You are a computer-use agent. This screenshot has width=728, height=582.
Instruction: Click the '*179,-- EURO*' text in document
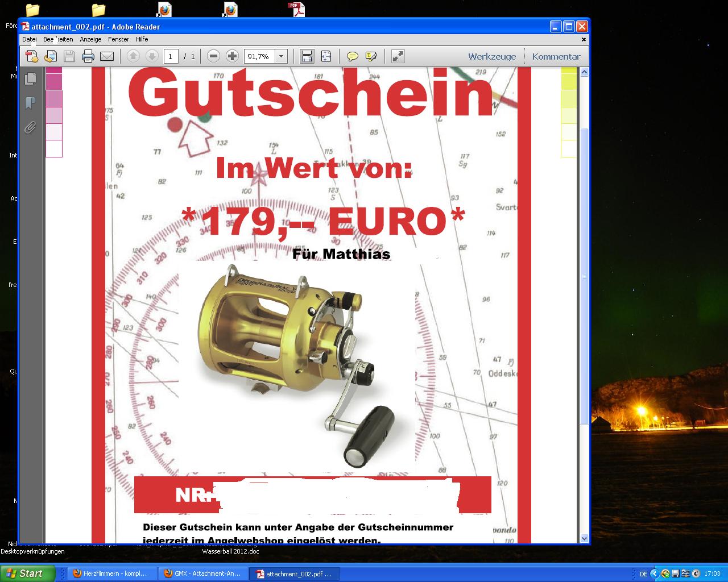click(323, 222)
